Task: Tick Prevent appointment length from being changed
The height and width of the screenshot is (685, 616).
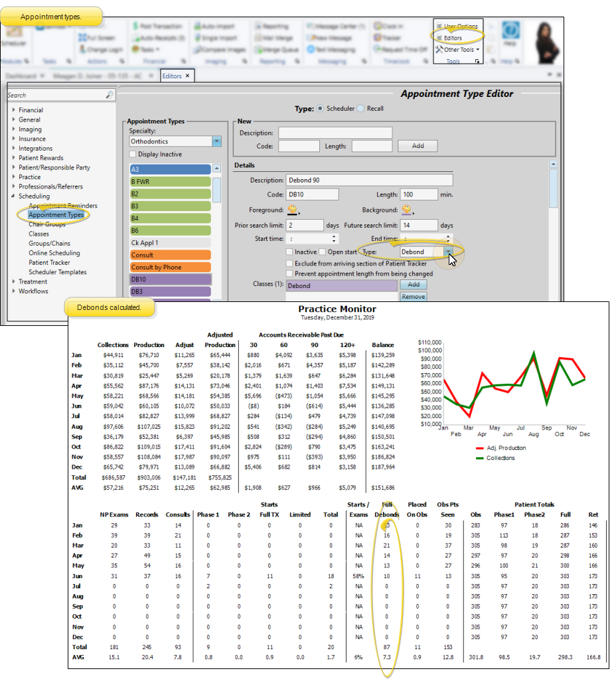Action: [289, 273]
